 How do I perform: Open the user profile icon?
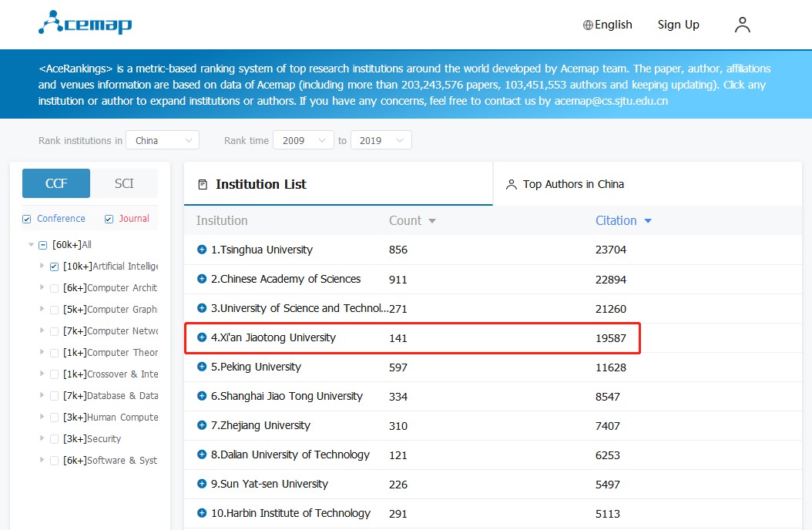click(742, 25)
